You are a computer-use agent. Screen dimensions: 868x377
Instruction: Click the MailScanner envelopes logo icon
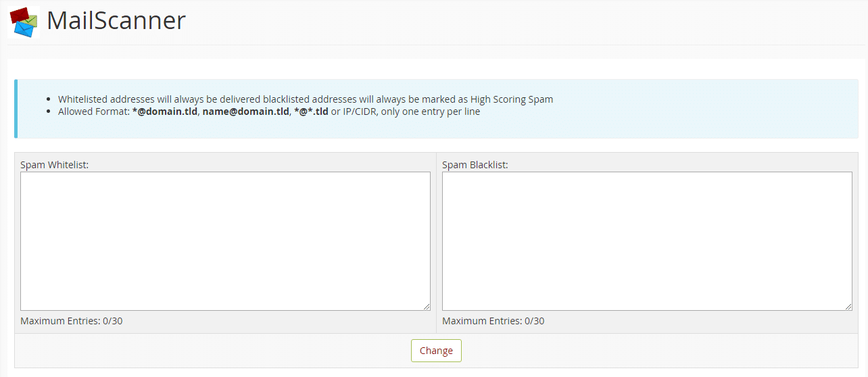tap(24, 22)
